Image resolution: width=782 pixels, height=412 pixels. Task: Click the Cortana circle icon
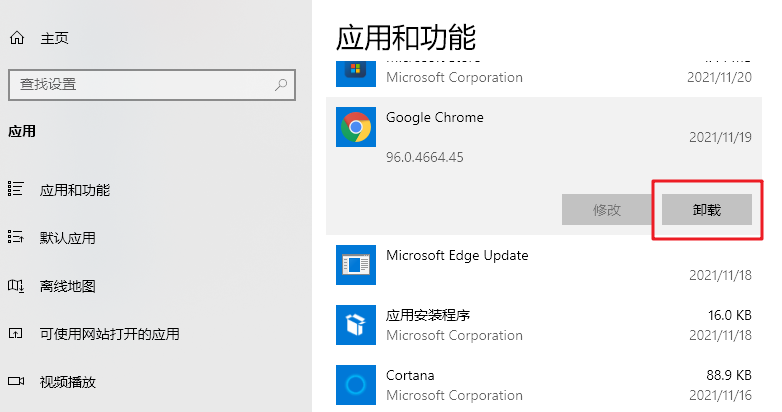(x=356, y=385)
